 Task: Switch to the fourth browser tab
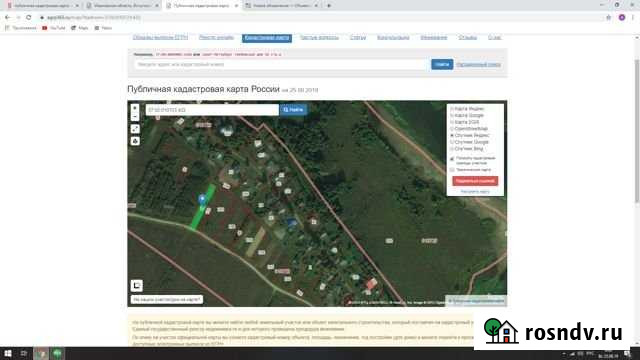[x=282, y=6]
